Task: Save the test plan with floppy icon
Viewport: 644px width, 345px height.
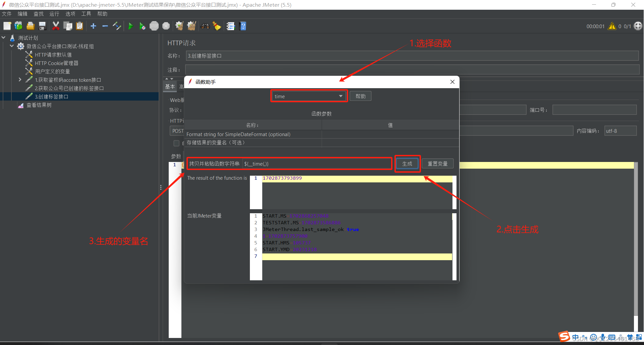Action: click(42, 26)
